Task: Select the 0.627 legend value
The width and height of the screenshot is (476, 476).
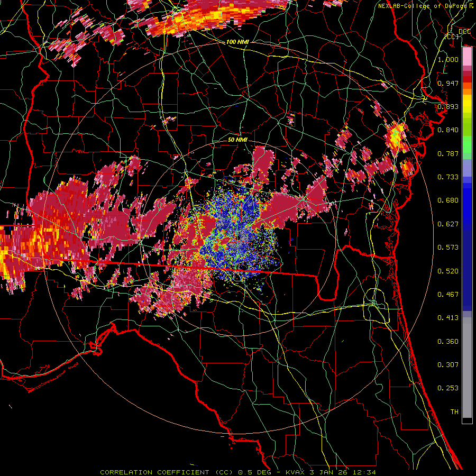Action: coord(448,224)
